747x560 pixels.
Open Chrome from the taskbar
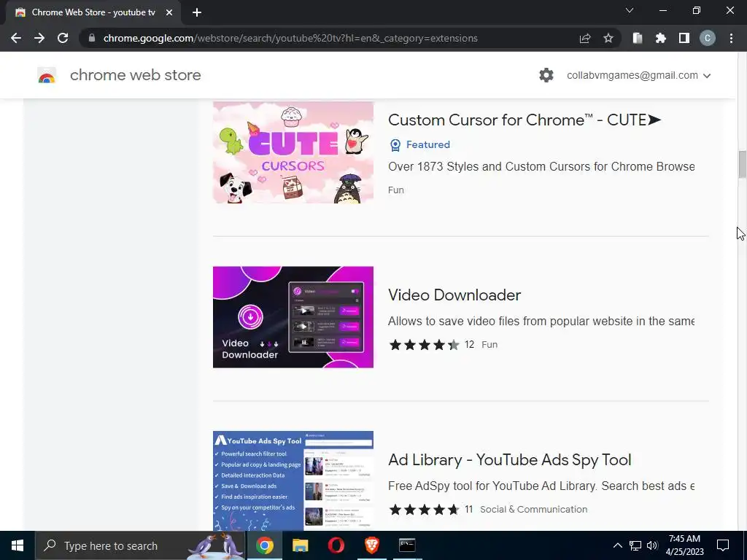point(265,545)
